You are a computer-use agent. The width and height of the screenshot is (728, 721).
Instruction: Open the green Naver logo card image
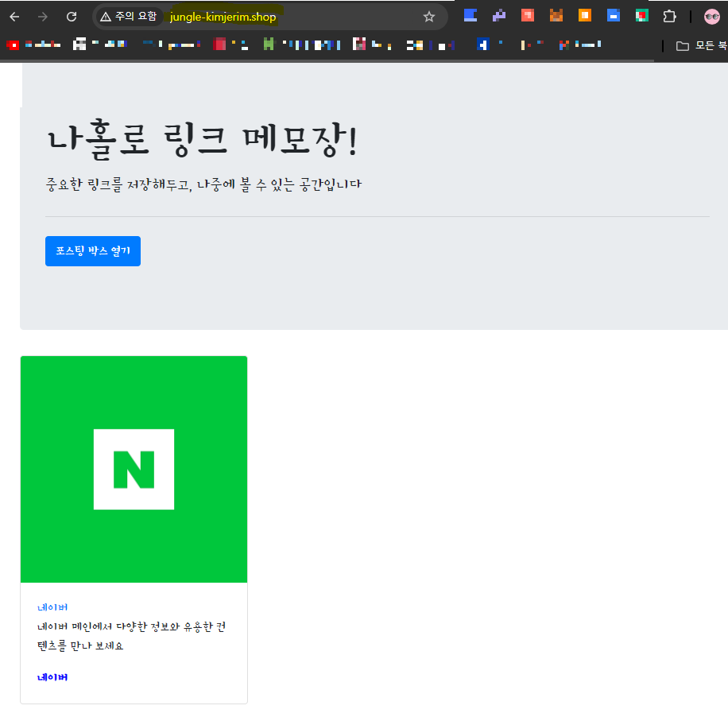(x=134, y=469)
